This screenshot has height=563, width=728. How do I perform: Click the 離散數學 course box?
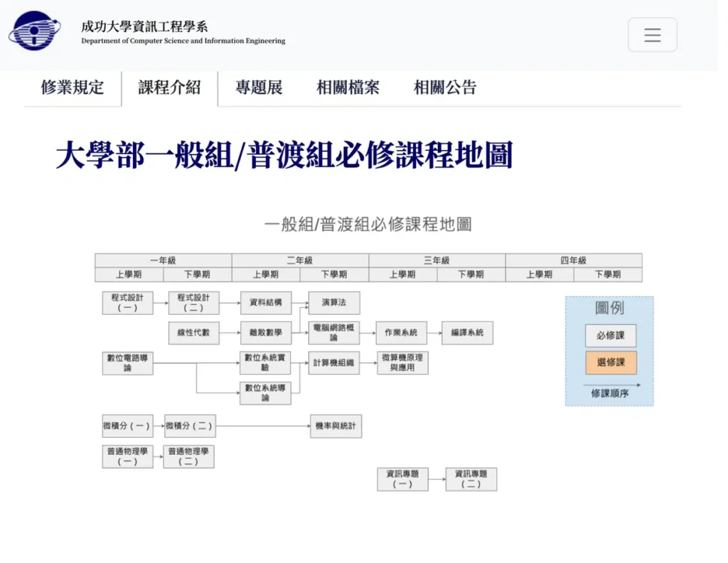click(266, 333)
